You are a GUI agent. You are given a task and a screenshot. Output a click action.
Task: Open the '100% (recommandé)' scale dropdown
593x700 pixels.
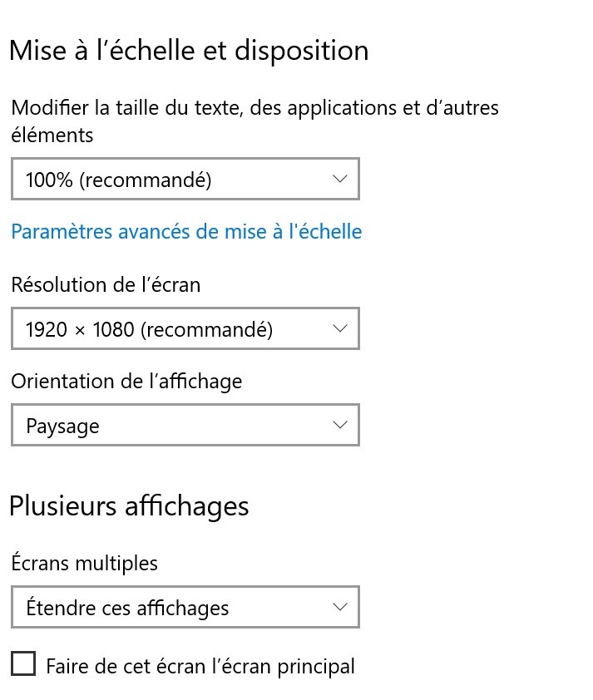[x=185, y=180]
